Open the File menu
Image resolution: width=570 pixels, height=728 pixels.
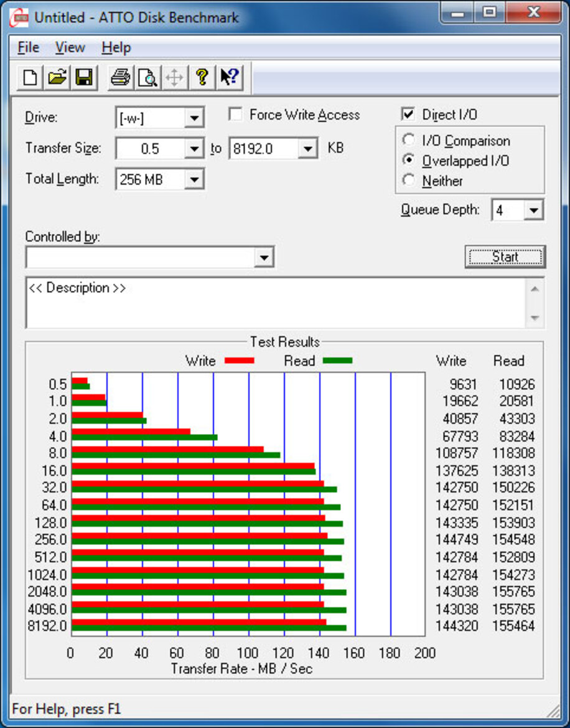point(28,47)
